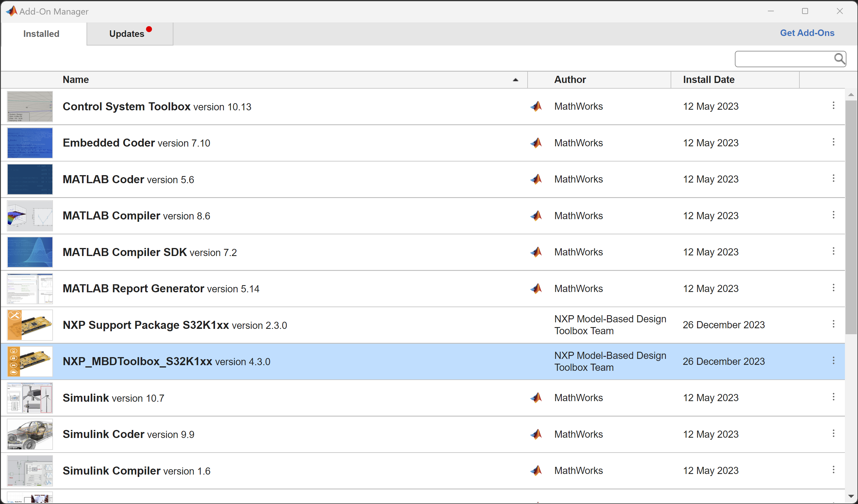Click MathWorks logo beside MATLAB Compiler SDK
The height and width of the screenshot is (504, 858).
pos(536,252)
